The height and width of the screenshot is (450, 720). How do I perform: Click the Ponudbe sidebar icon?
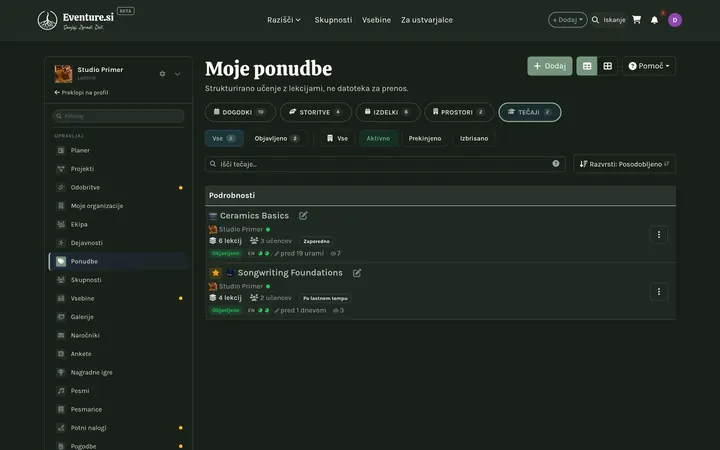pyautogui.click(x=61, y=261)
